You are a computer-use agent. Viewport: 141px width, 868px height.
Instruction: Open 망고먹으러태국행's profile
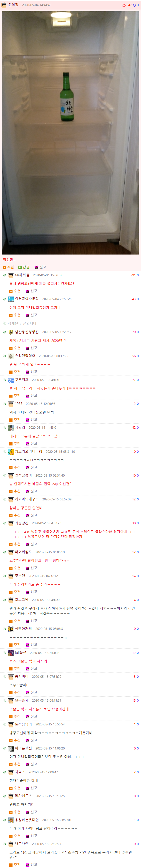coord(28,452)
